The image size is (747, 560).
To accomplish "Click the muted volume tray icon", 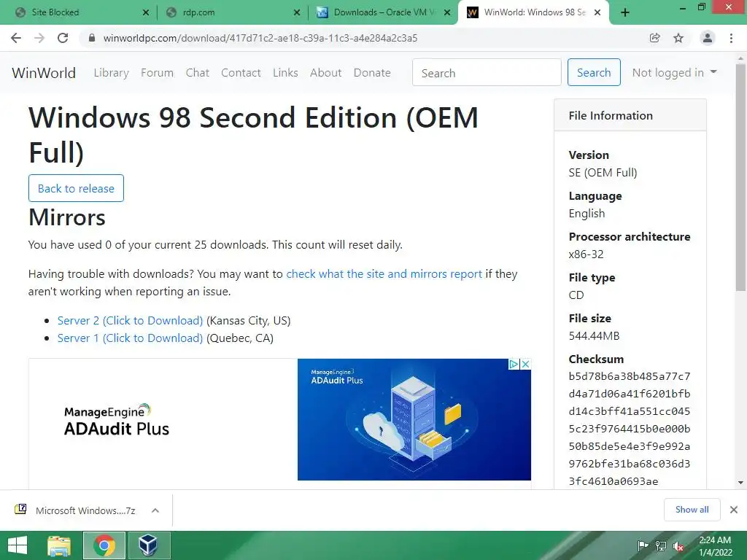I will click(678, 546).
